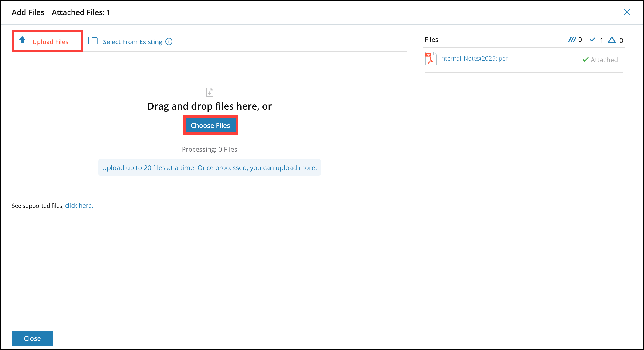
Task: Open the Internal_Notes(2025).pdf file link
Action: 474,58
